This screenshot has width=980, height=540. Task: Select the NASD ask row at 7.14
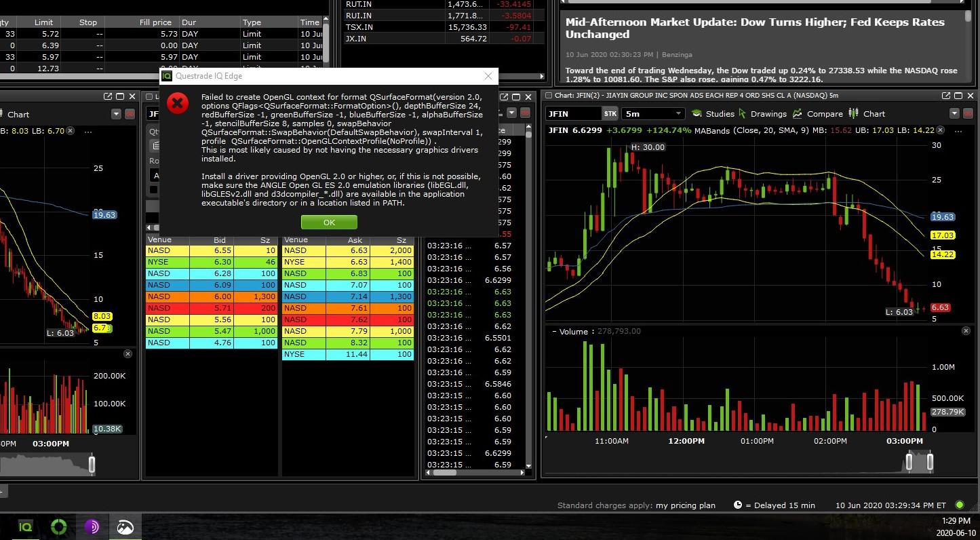(x=348, y=296)
